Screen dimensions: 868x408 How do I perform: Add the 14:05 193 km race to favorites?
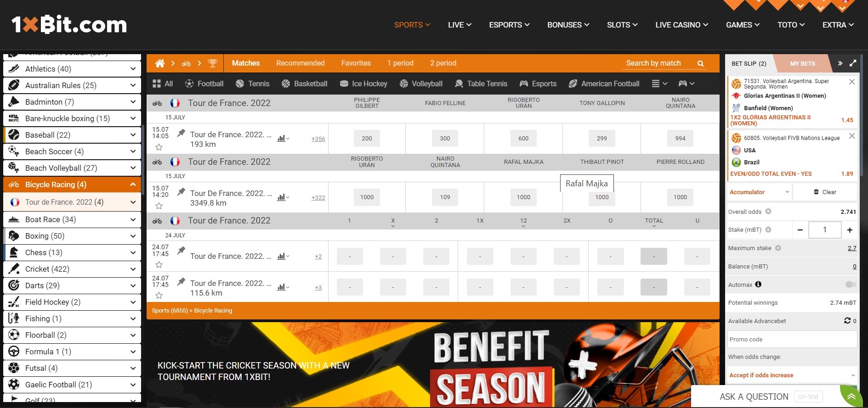pos(159,147)
